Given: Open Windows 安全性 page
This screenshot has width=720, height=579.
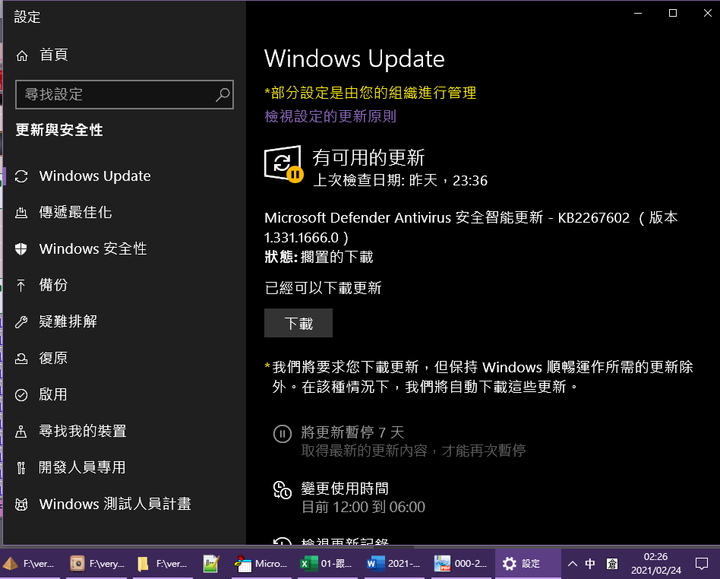Looking at the screenshot, I should coord(93,249).
